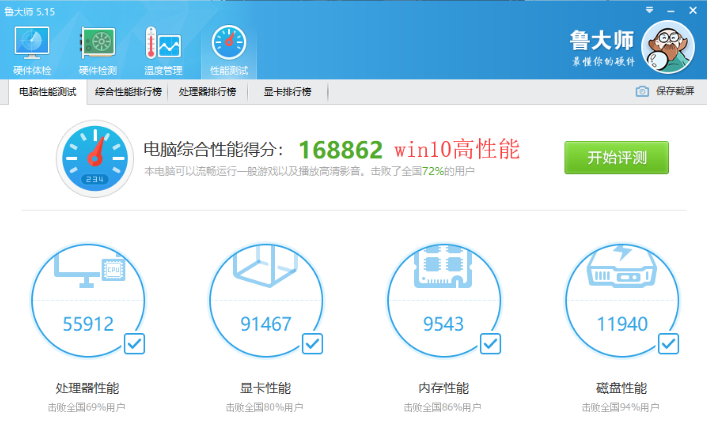This screenshot has width=707, height=434.
Task: Click the disk drive icon
Action: point(621,266)
